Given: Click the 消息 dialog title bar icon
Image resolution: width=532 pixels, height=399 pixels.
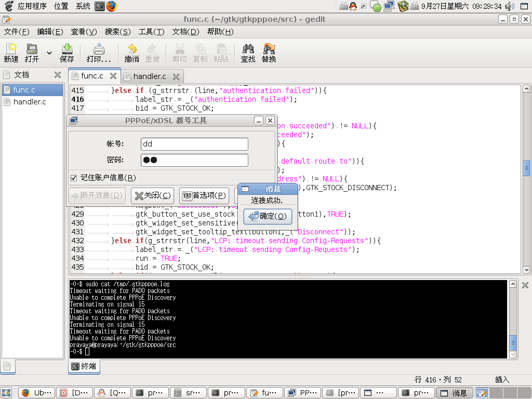Looking at the screenshot, I should [245, 189].
